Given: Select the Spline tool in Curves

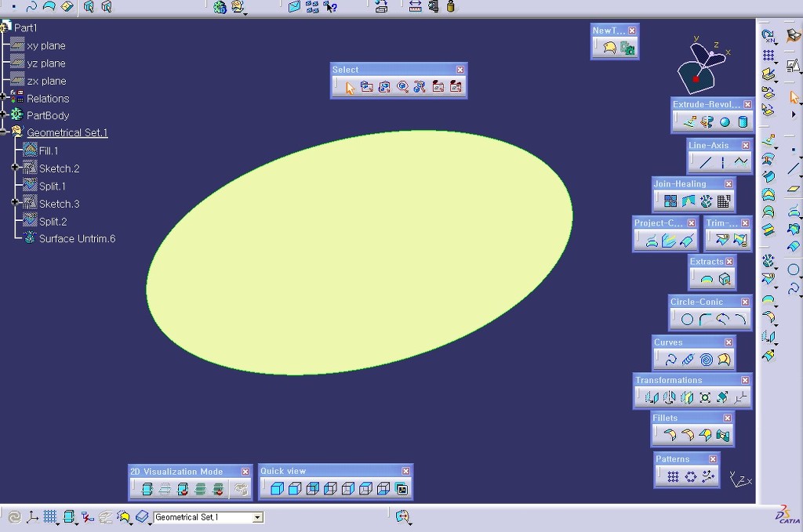Looking at the screenshot, I should (670, 360).
